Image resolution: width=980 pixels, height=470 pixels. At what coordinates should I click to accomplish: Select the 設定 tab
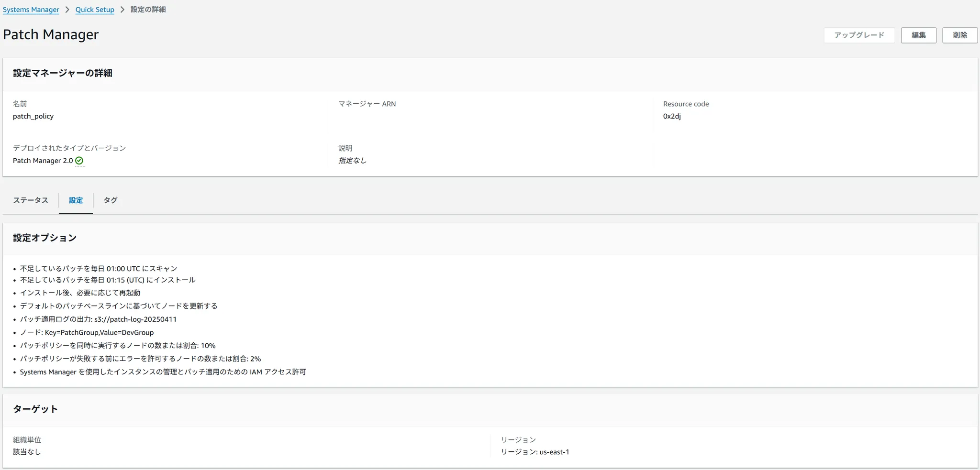(x=76, y=200)
